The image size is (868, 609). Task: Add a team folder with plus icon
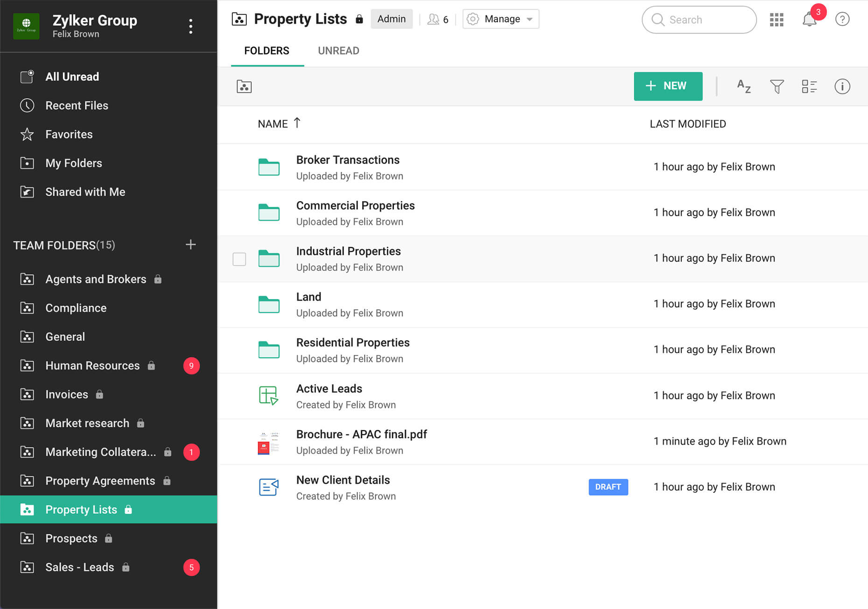190,245
